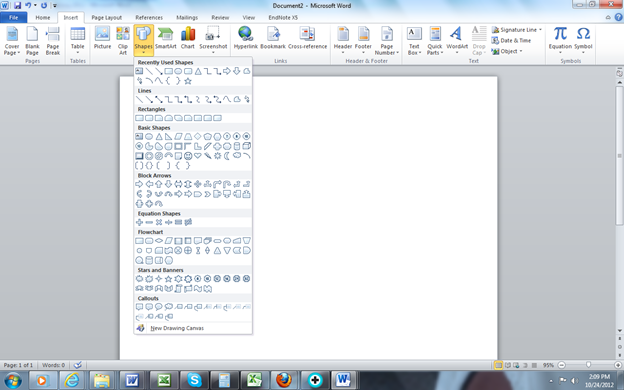Viewport: 624px width, 390px height.
Task: Switch to Draft view in status bar
Action: pyautogui.click(x=534, y=365)
